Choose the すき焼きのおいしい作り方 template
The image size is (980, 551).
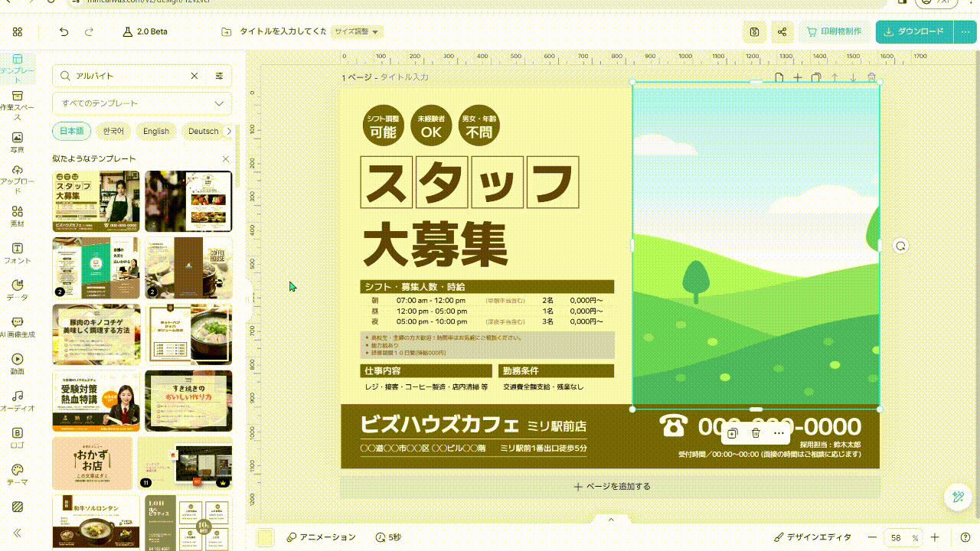click(188, 401)
